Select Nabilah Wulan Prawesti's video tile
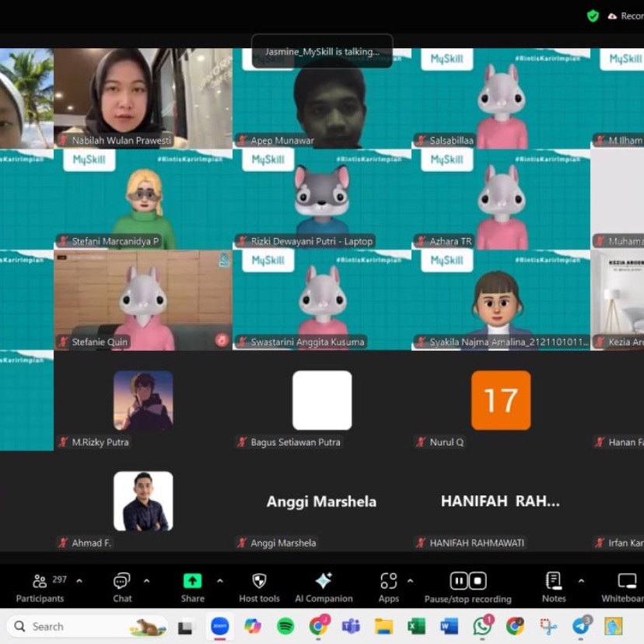 tap(142, 98)
